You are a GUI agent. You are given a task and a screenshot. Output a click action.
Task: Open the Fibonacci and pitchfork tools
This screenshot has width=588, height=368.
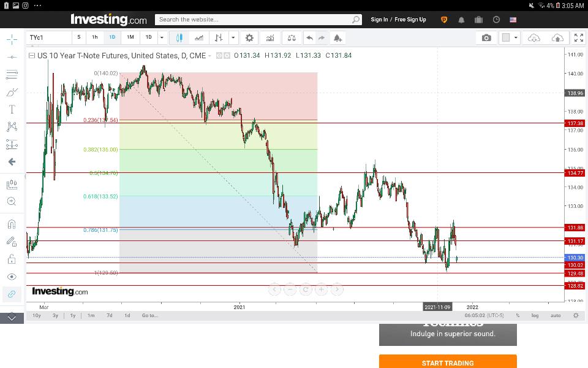pyautogui.click(x=12, y=74)
